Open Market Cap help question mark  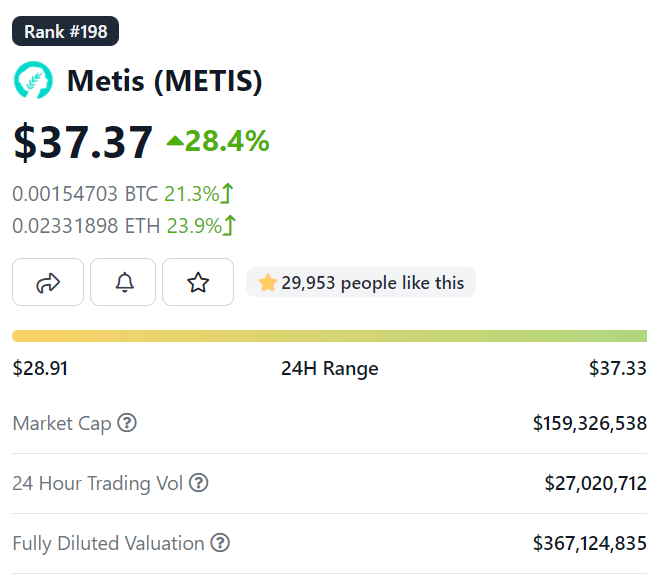tap(127, 423)
